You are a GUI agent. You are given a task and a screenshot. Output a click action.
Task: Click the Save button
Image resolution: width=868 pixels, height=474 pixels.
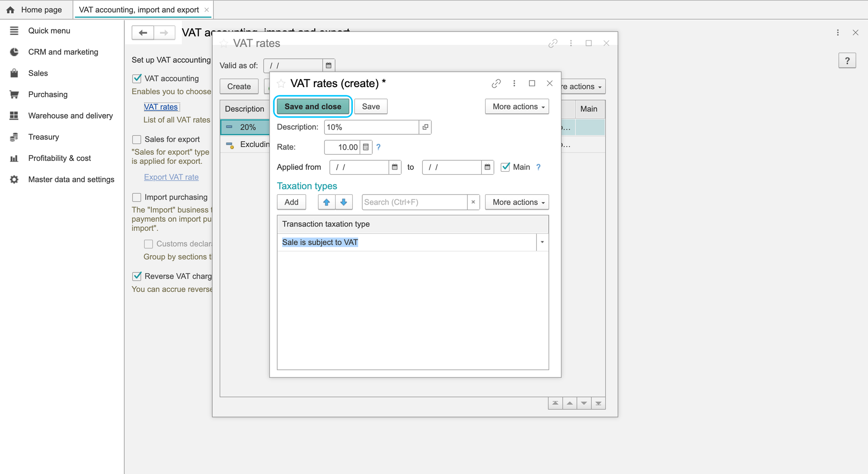pyautogui.click(x=371, y=107)
